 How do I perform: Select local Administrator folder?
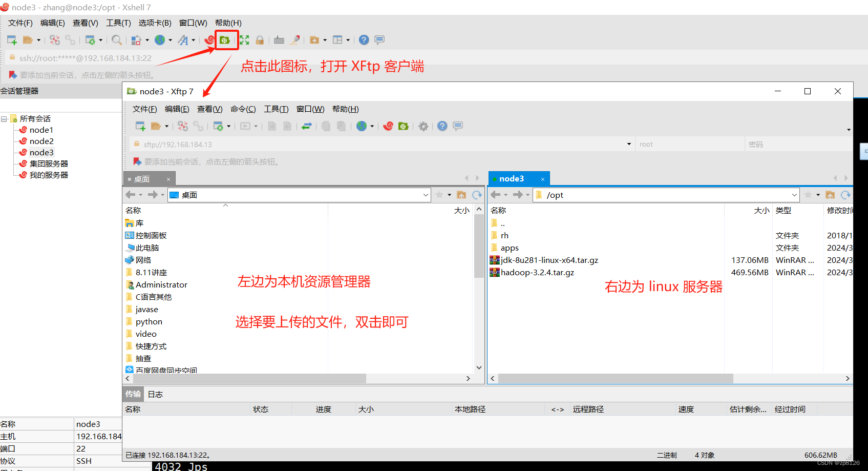161,285
